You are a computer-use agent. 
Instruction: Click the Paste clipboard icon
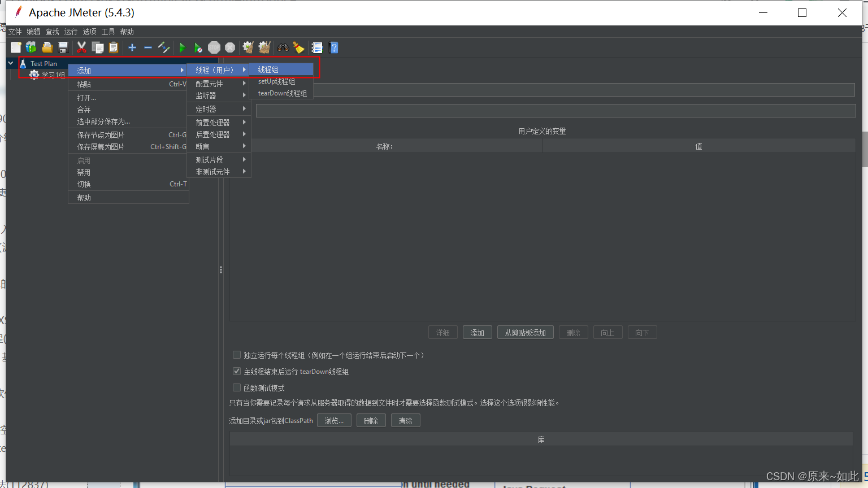click(x=114, y=47)
